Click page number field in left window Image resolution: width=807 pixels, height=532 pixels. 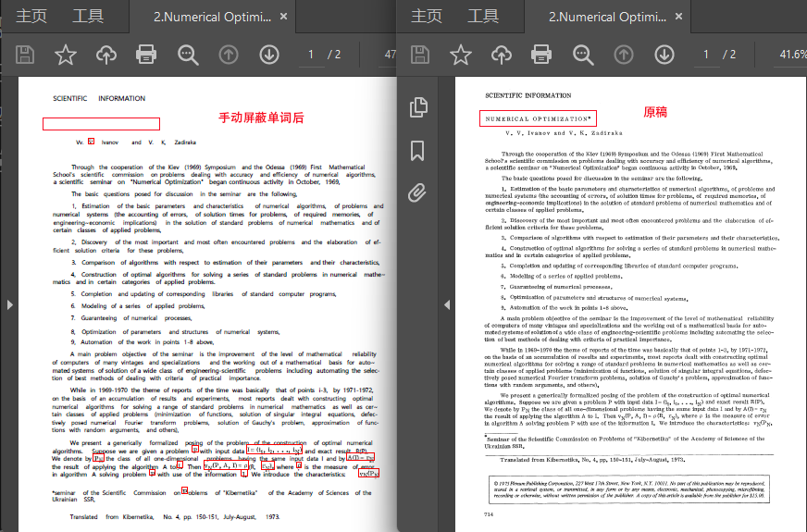311,55
